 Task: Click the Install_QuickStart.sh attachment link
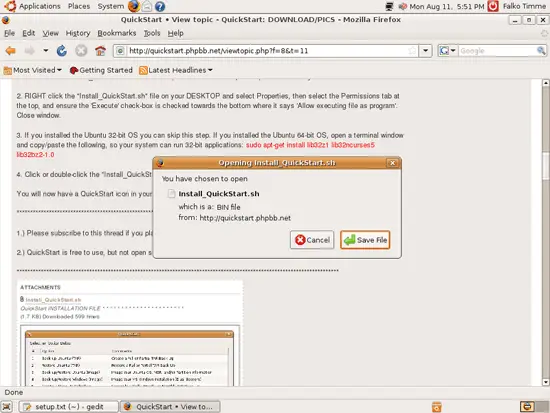(x=53, y=300)
